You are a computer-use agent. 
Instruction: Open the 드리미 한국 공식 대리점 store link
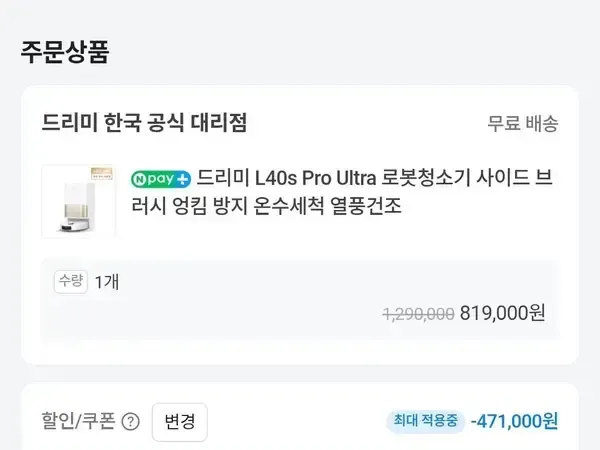click(x=144, y=123)
